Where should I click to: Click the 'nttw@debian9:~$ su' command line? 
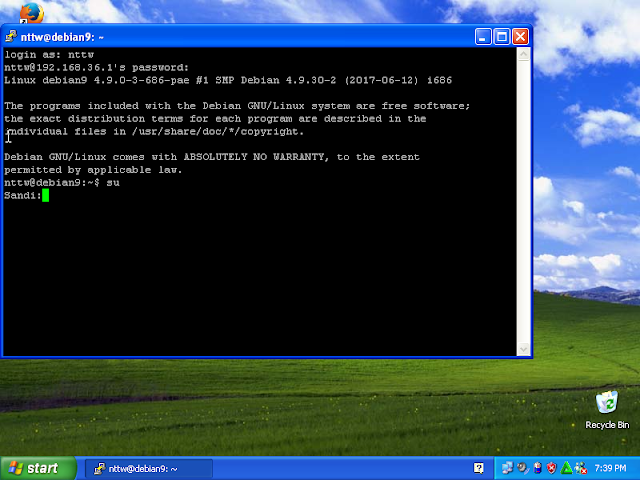[62, 182]
